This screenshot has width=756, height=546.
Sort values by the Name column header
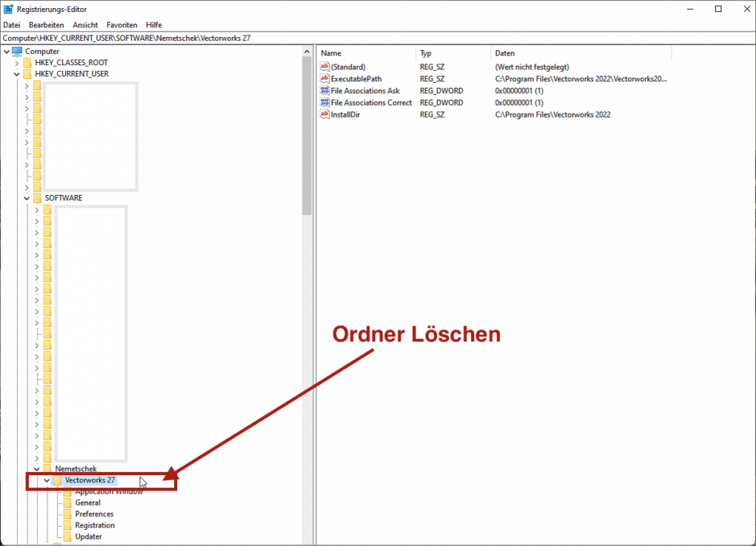367,53
